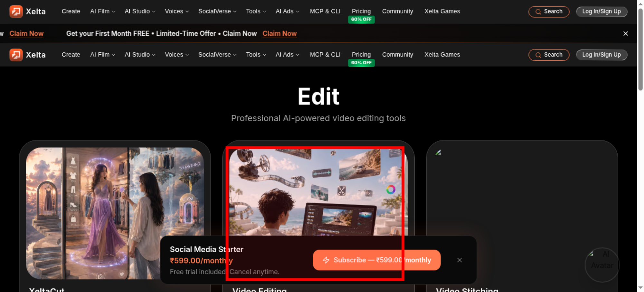The image size is (644, 292).
Task: Go to MCP & CLI in the upper header
Action: (x=325, y=11)
